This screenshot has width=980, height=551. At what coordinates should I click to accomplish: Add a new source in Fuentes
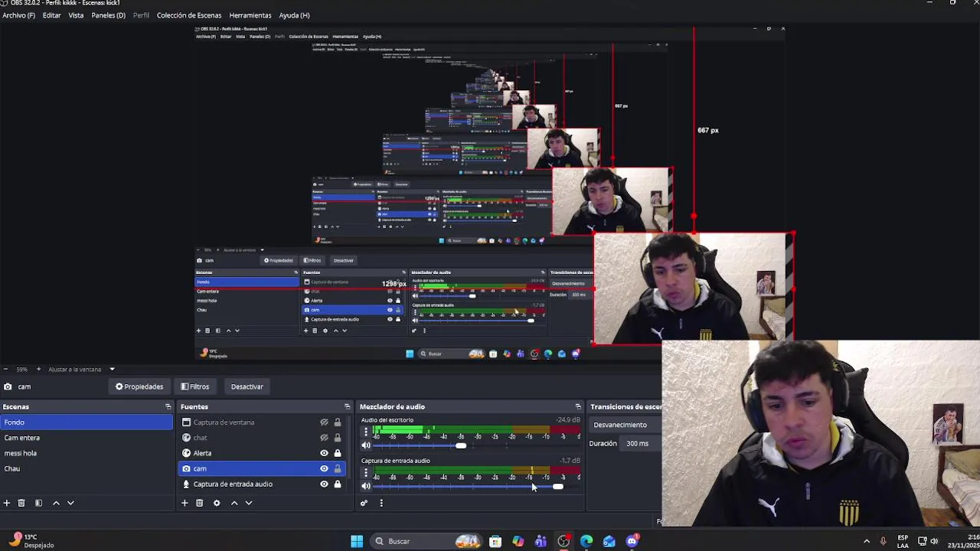pyautogui.click(x=185, y=503)
